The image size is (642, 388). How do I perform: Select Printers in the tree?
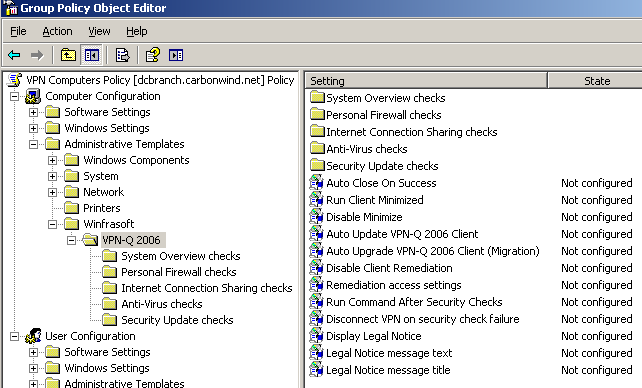[102, 208]
